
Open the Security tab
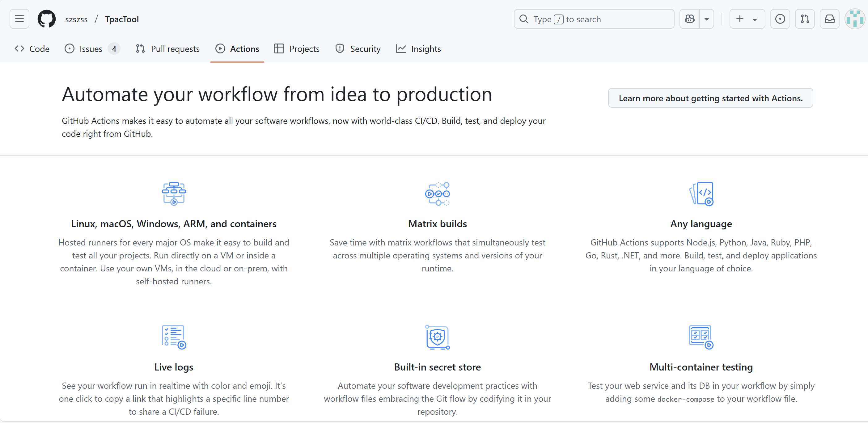point(358,49)
